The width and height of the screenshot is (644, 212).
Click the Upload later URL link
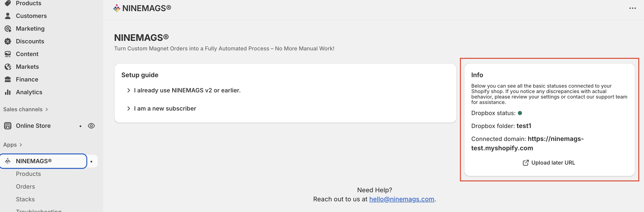549,163
